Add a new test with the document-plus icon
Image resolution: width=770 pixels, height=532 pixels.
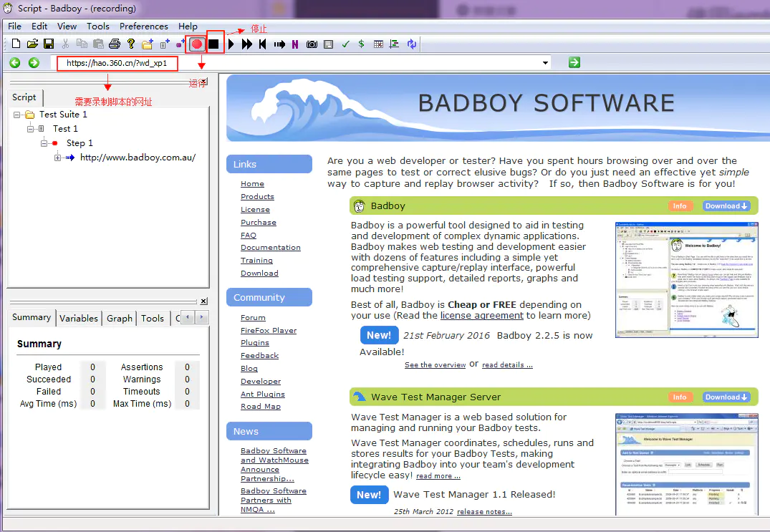[165, 44]
